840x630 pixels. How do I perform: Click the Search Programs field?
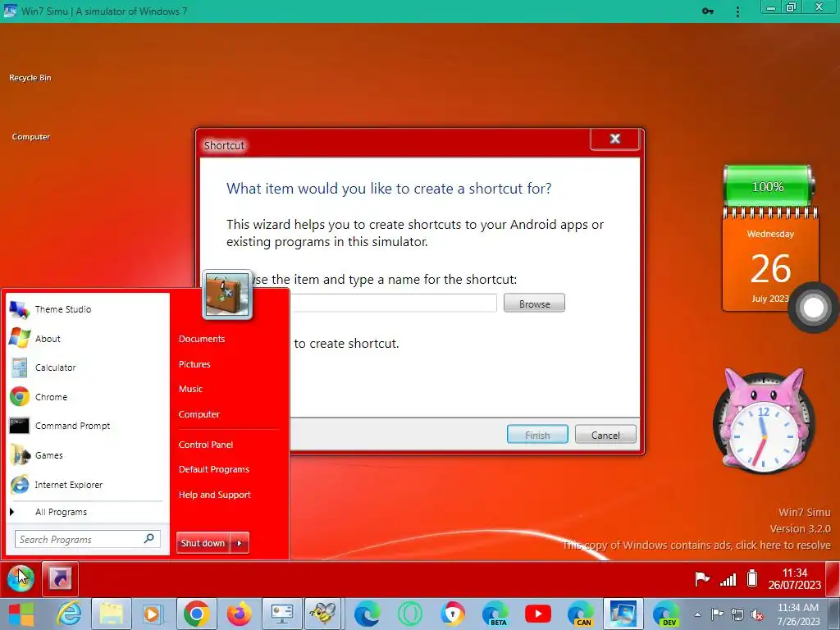[x=87, y=540]
